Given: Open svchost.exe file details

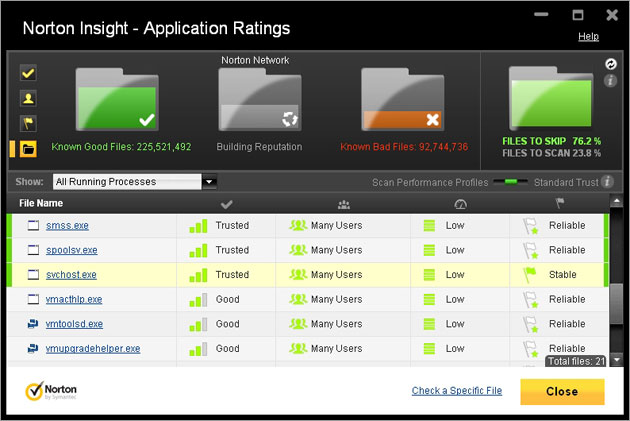Looking at the screenshot, I should click(x=71, y=275).
